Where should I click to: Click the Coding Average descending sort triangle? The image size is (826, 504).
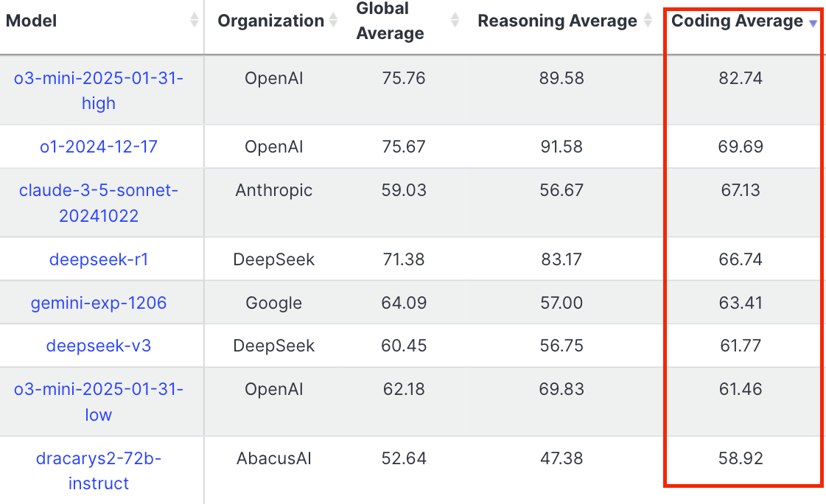tap(813, 23)
